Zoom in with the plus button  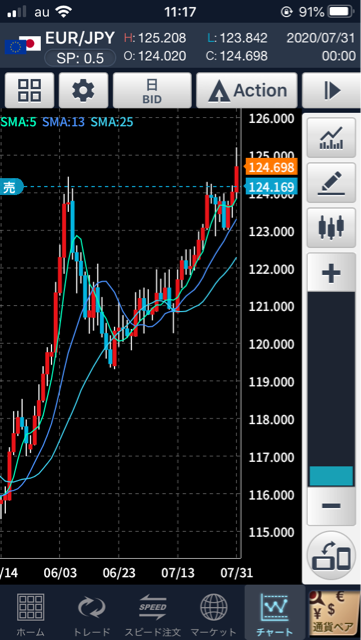point(331,273)
